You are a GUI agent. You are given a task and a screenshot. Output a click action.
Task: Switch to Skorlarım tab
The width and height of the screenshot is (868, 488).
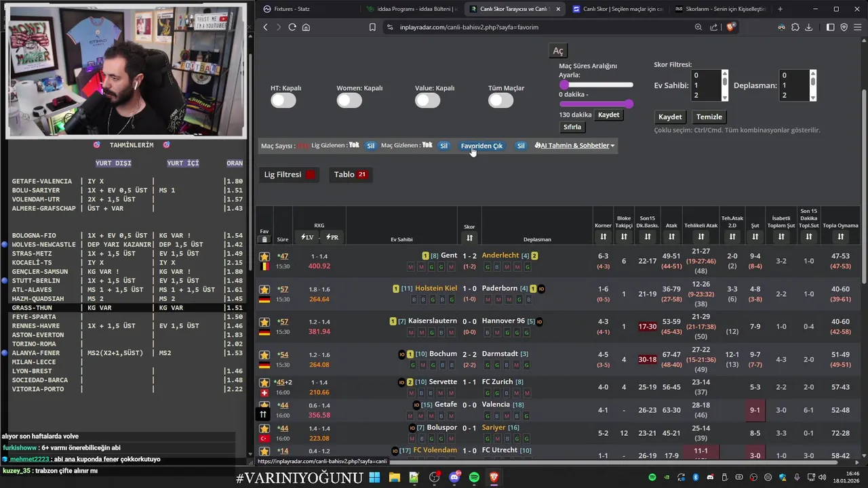coord(720,9)
